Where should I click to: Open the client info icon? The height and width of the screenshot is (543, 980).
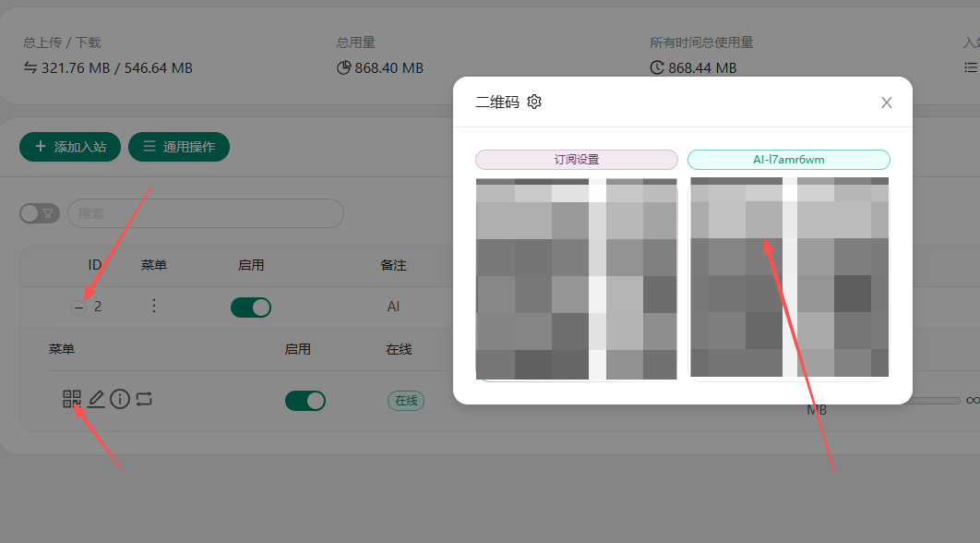point(120,399)
